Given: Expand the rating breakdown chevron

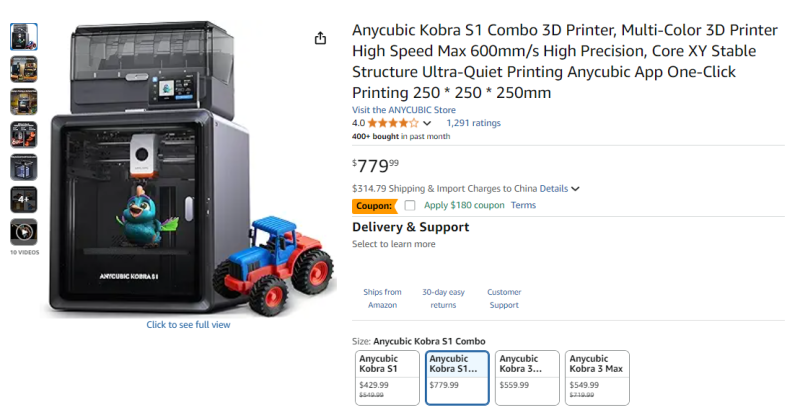Looking at the screenshot, I should point(427,123).
